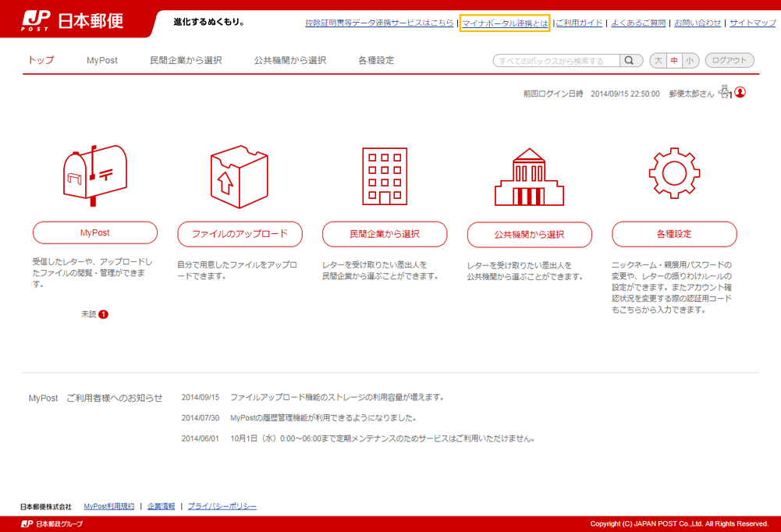781x532 pixels.
Task: Click the Japan Post logo
Action: pyautogui.click(x=72, y=21)
